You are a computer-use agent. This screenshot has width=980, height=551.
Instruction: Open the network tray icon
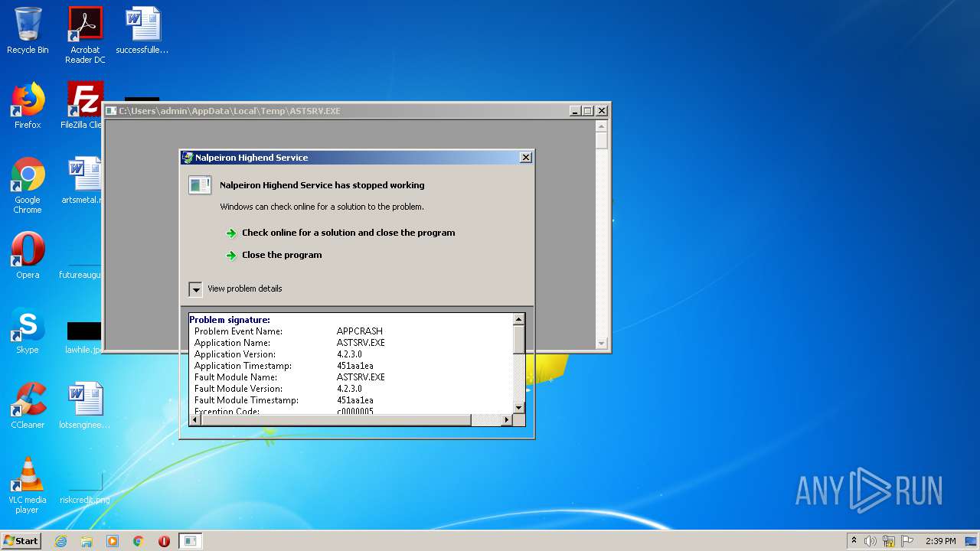(888, 541)
